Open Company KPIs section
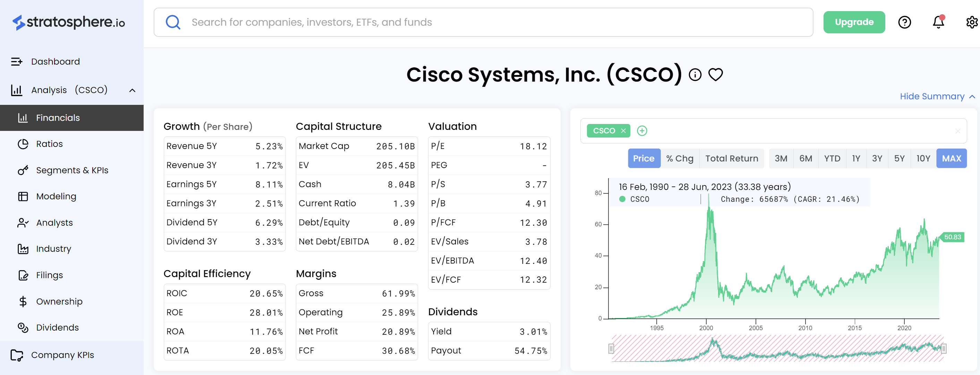 [x=62, y=355]
